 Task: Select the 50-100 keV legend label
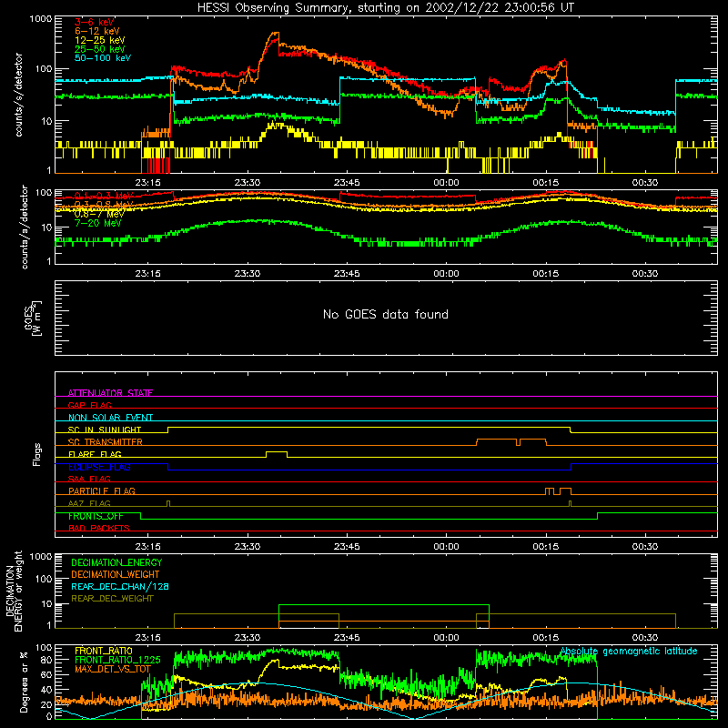pos(103,58)
